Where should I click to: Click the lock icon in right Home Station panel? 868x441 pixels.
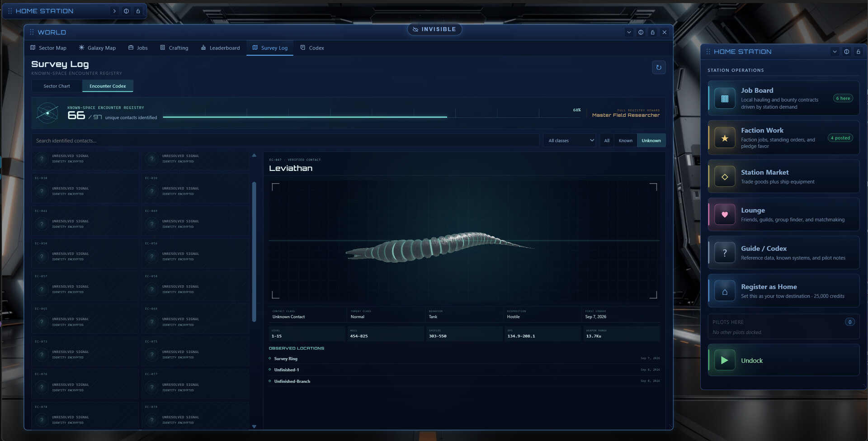(x=858, y=52)
